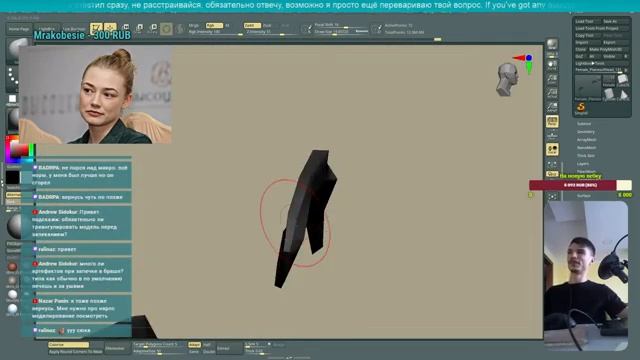
Task: Select the Cube3D tool thumbnail
Action: 623,80
